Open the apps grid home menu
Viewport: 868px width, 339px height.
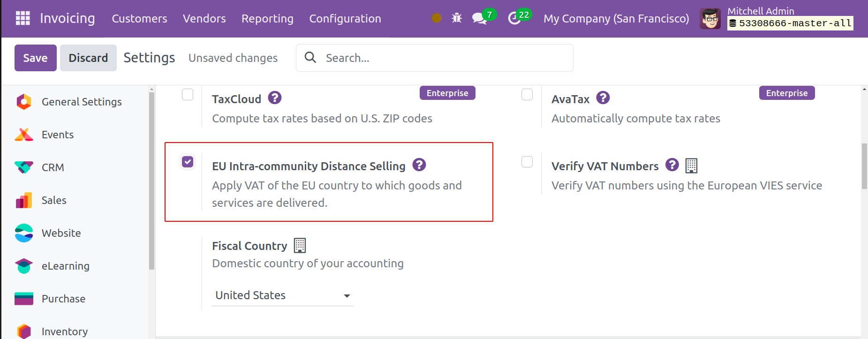pos(23,18)
